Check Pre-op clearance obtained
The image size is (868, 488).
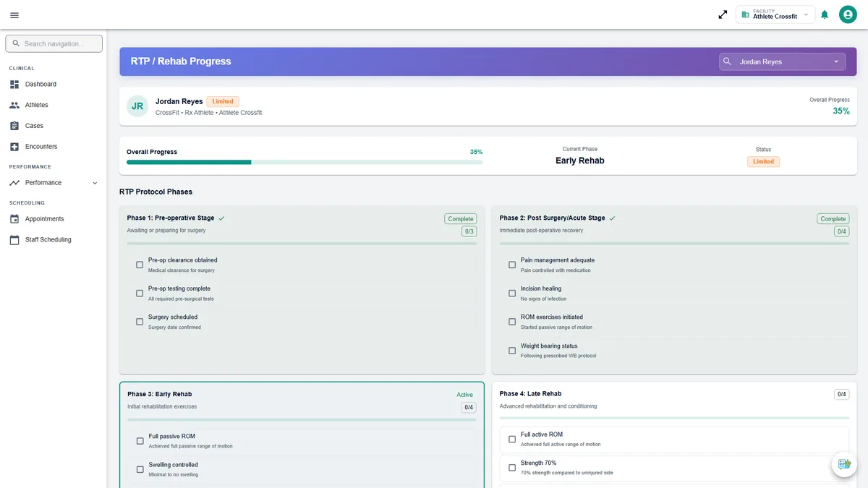point(140,265)
